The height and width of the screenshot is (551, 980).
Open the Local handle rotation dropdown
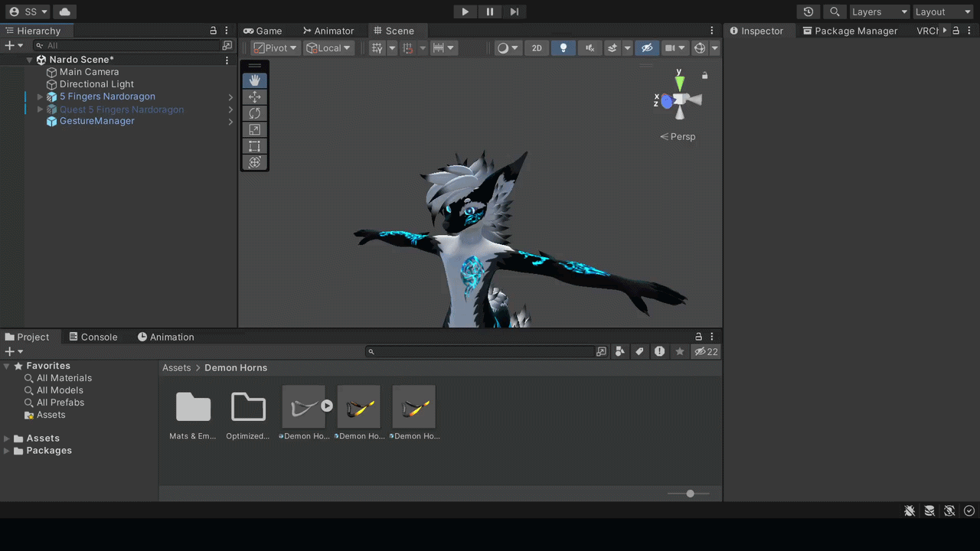(x=328, y=48)
